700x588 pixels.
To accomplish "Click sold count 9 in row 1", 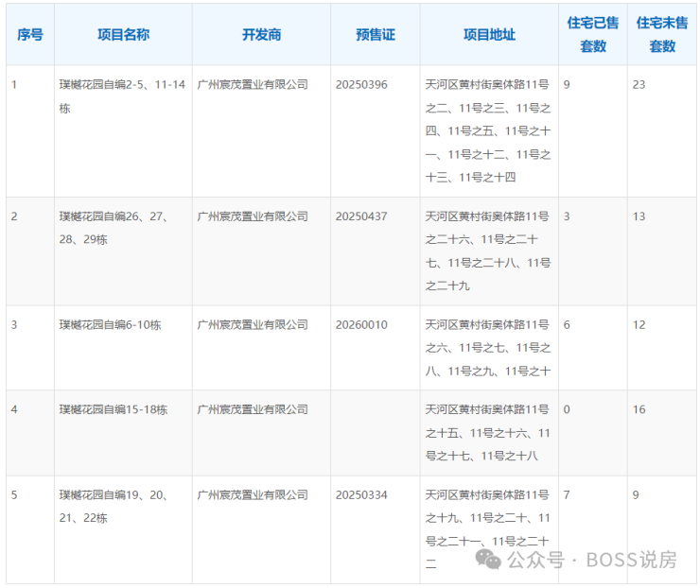I will (x=567, y=85).
